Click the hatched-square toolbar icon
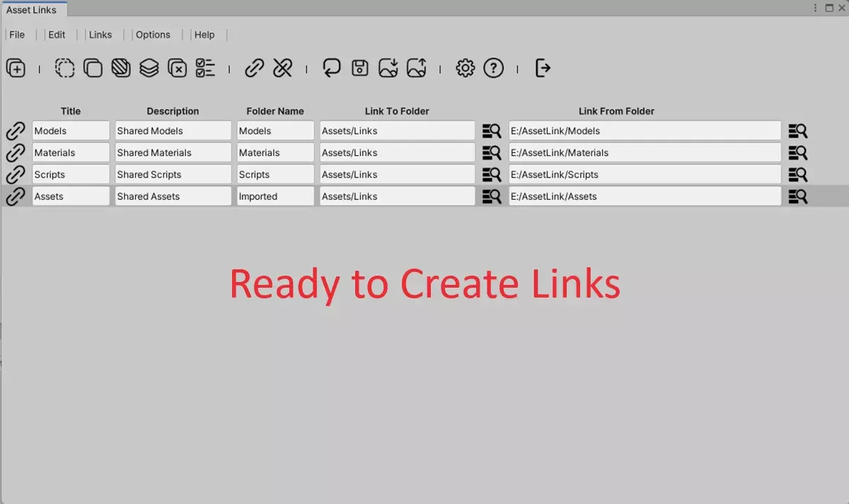 pos(121,69)
